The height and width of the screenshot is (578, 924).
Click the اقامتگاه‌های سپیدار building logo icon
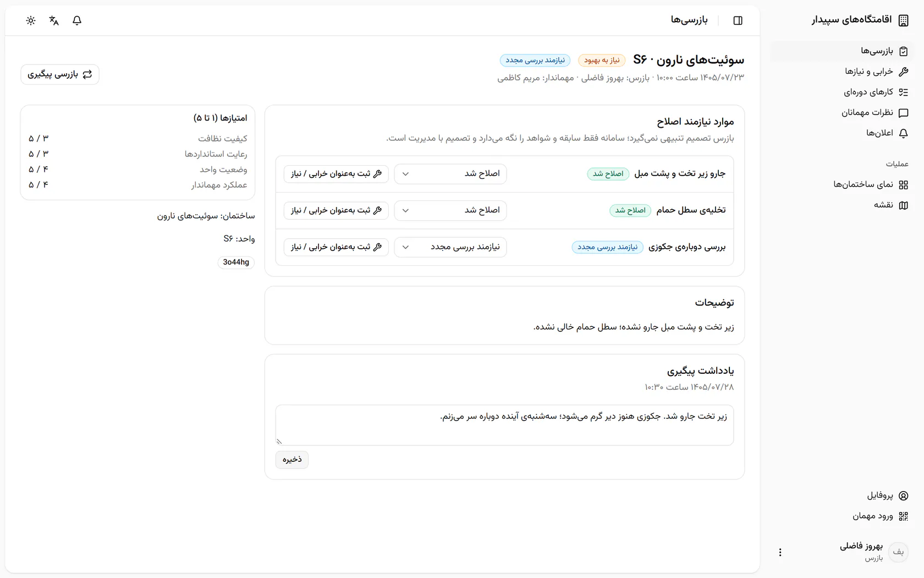(x=903, y=20)
